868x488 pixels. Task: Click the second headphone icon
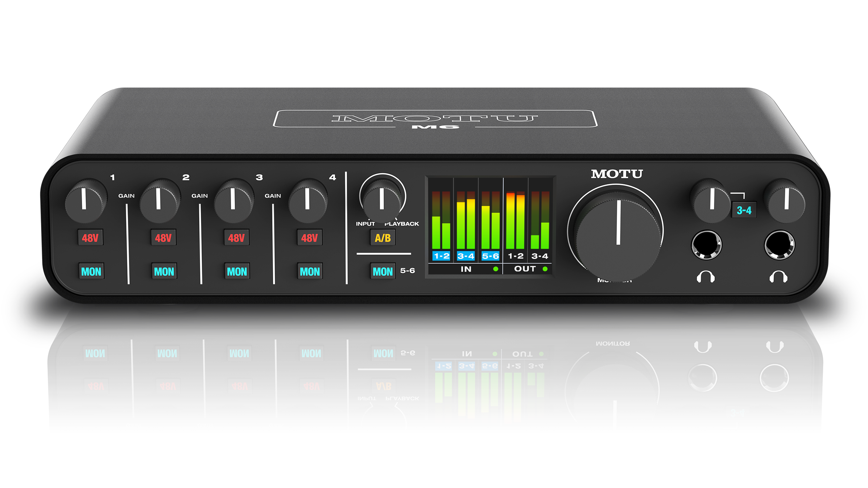pos(778,277)
